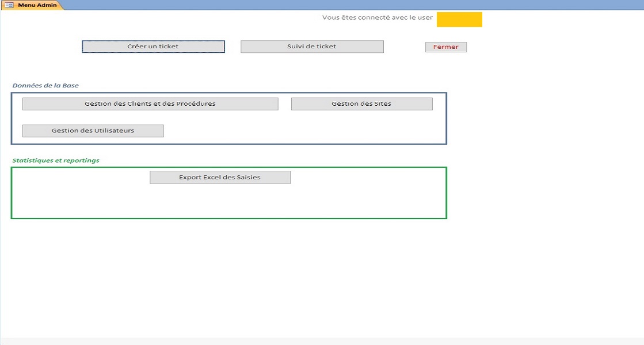Click Export Excel des Saisies
This screenshot has width=644, height=345.
220,178
